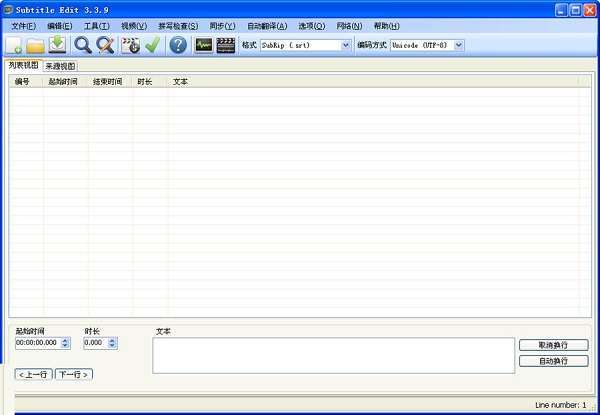Expand the Unicode (UTF-8) encoding dropdown

458,45
